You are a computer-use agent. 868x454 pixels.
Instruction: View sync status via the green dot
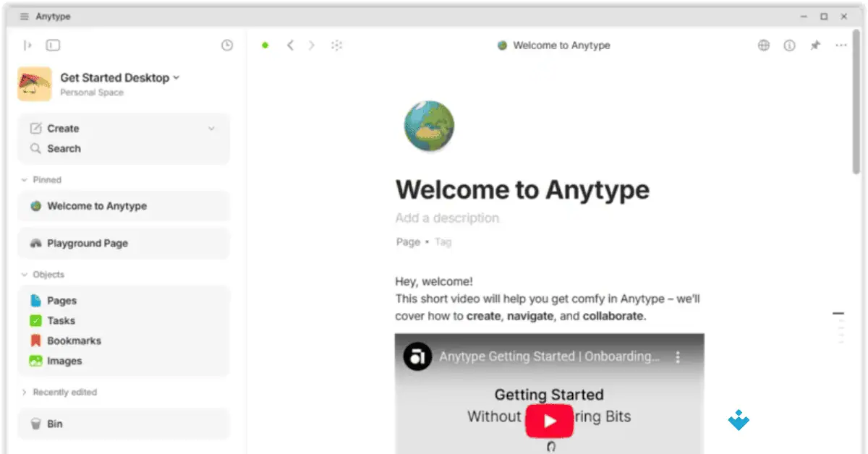point(265,45)
